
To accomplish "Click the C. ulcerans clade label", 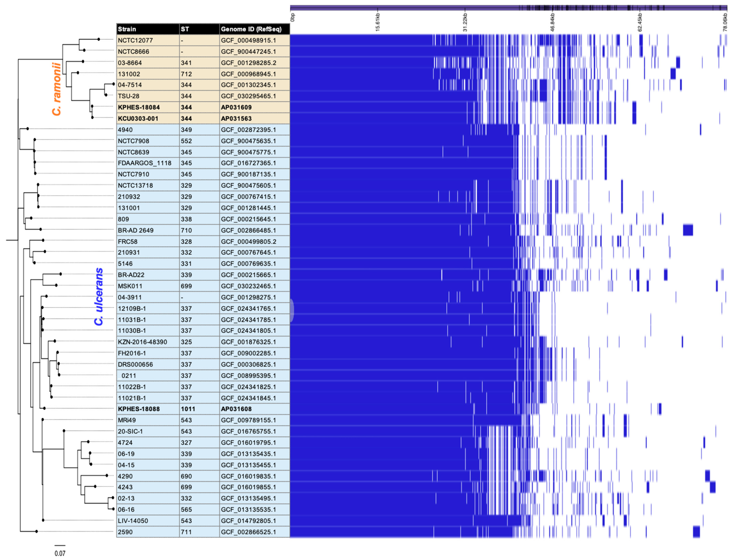I will click(99, 297).
